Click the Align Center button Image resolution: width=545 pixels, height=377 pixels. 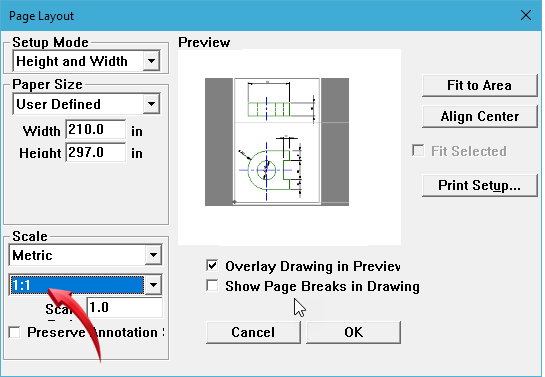[x=480, y=116]
